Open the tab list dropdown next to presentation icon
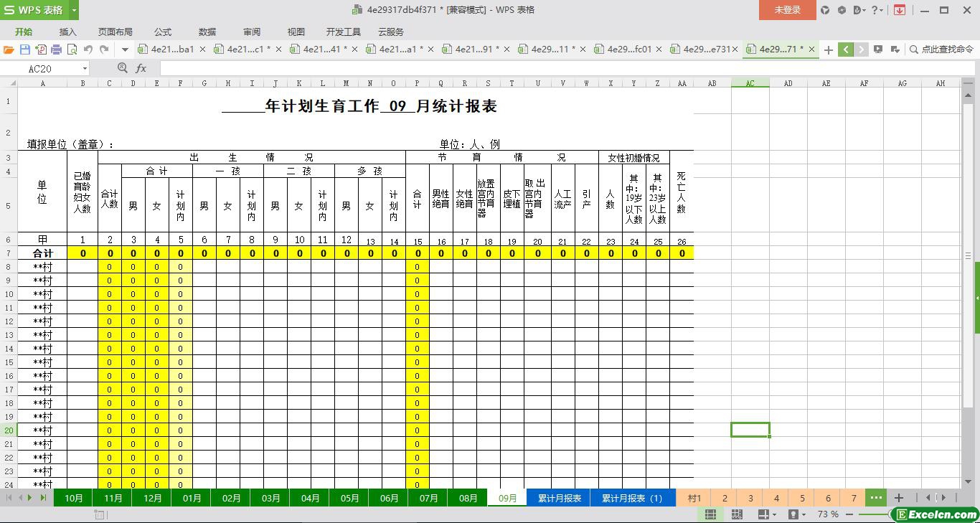Image resolution: width=980 pixels, height=523 pixels. pos(895,50)
